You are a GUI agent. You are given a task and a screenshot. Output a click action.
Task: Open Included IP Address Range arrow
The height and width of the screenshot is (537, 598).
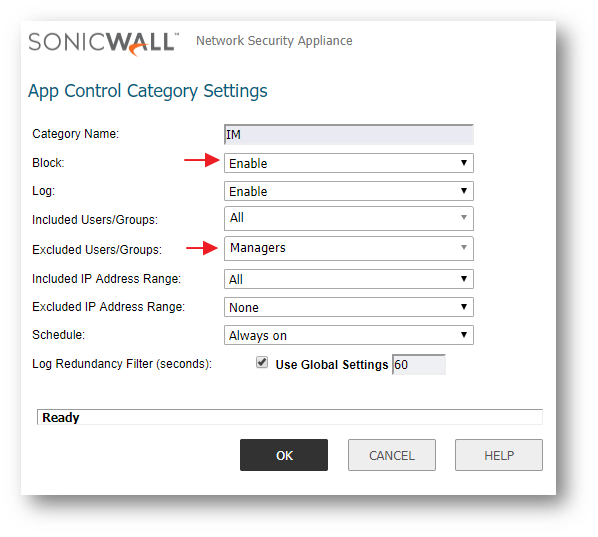click(463, 279)
